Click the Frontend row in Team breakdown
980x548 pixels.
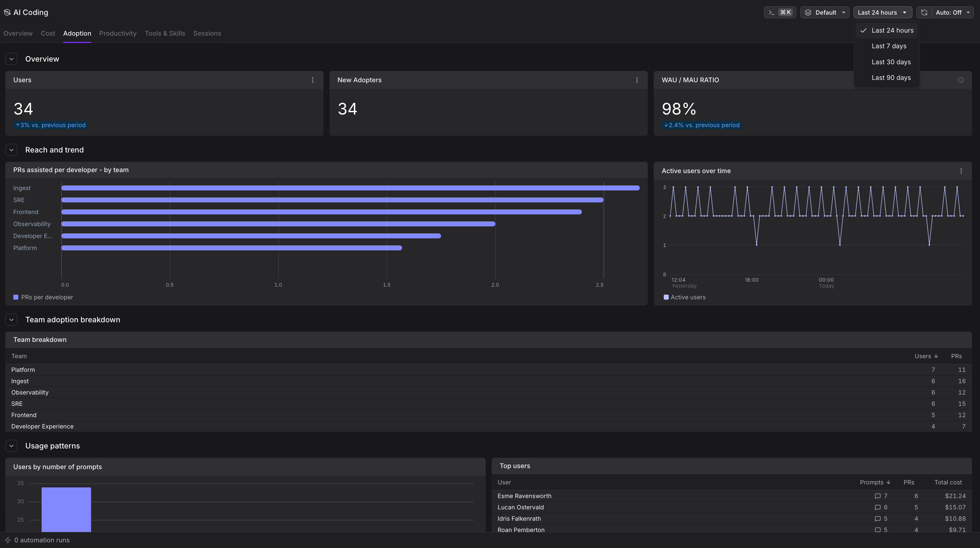tap(488, 415)
